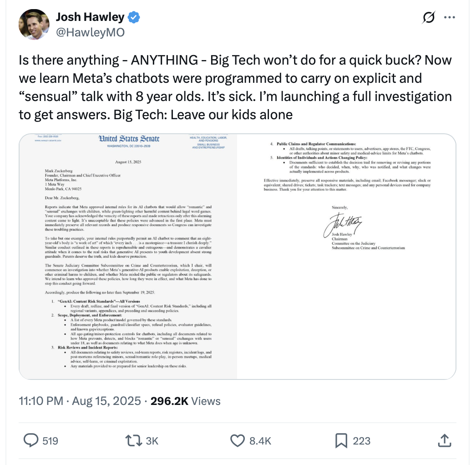The image size is (476, 465).
Task: Click the 8.4K likes count
Action: (260, 440)
